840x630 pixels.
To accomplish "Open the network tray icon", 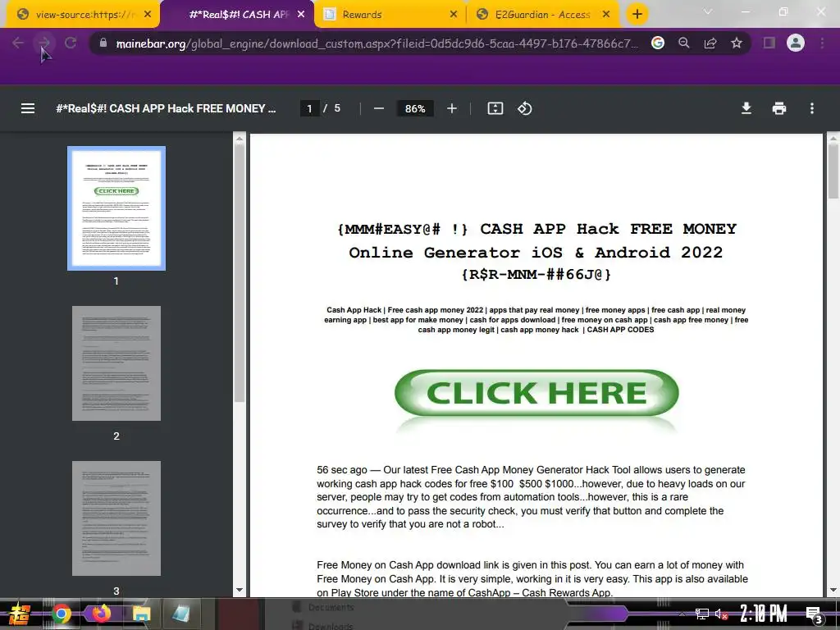I will (x=702, y=614).
